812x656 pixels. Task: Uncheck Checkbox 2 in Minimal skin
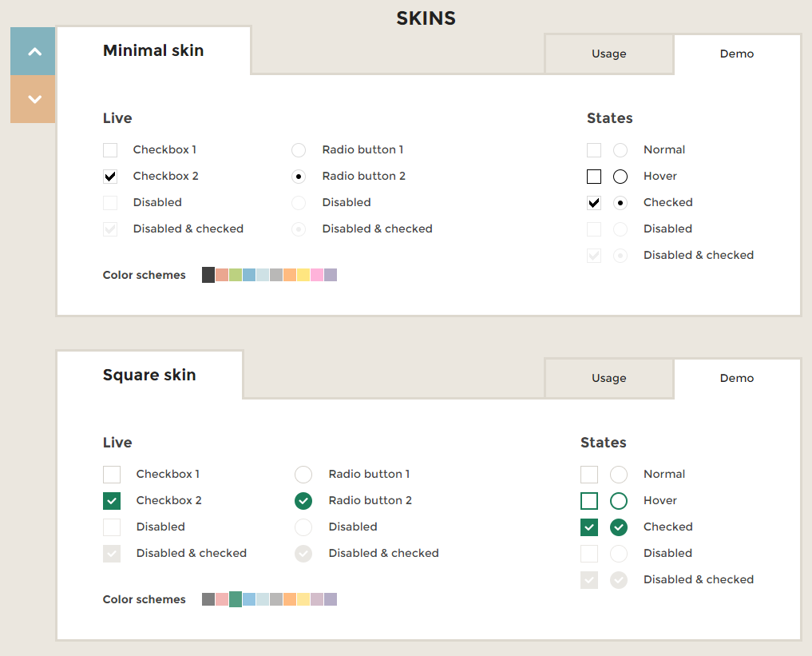tap(110, 177)
